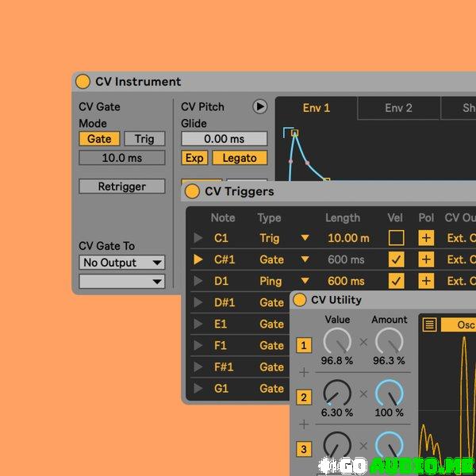
Task: Click the multiply operator in channel 2
Action: pyautogui.click(x=363, y=394)
